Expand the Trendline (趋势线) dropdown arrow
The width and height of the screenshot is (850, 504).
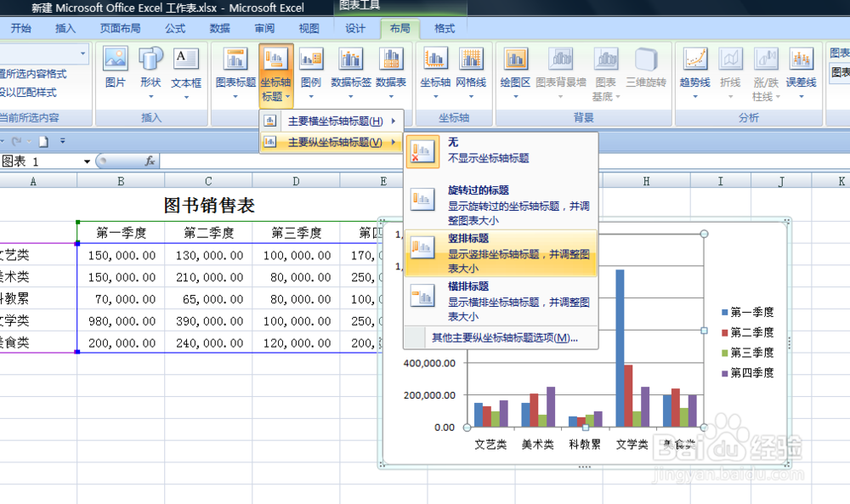[x=695, y=96]
